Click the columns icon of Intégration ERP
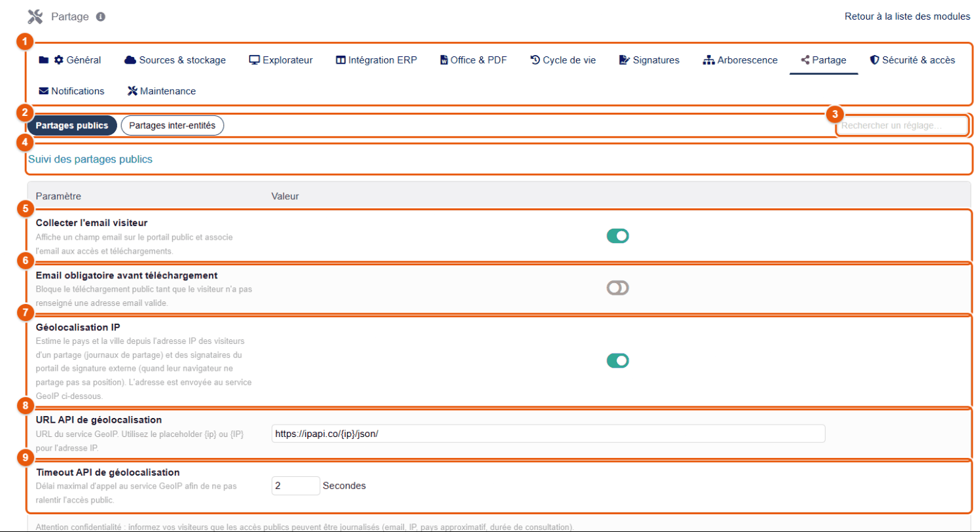The image size is (980, 532). pos(340,60)
